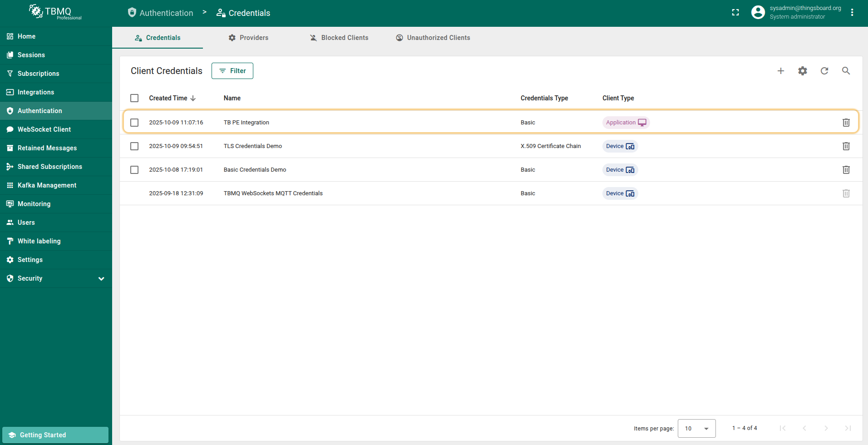Click the Filter button
This screenshot has width=868, height=445.
click(232, 71)
